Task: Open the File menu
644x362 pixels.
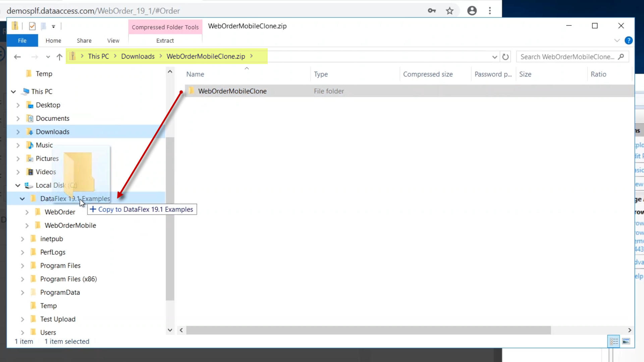Action: click(22, 41)
